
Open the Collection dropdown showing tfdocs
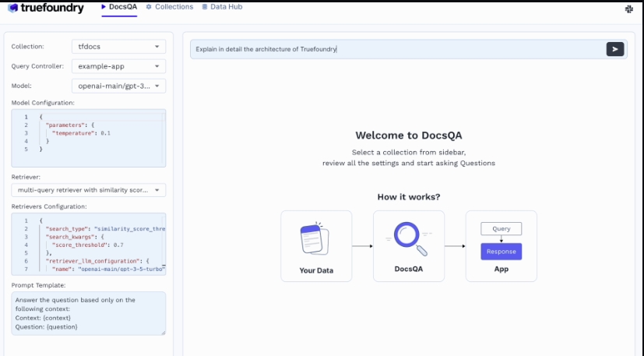[x=118, y=47]
